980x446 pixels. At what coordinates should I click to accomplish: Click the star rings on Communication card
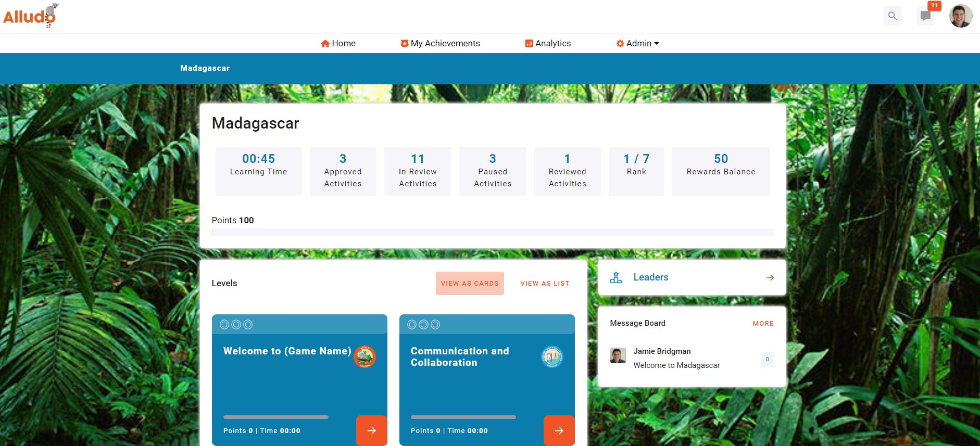[x=423, y=325]
